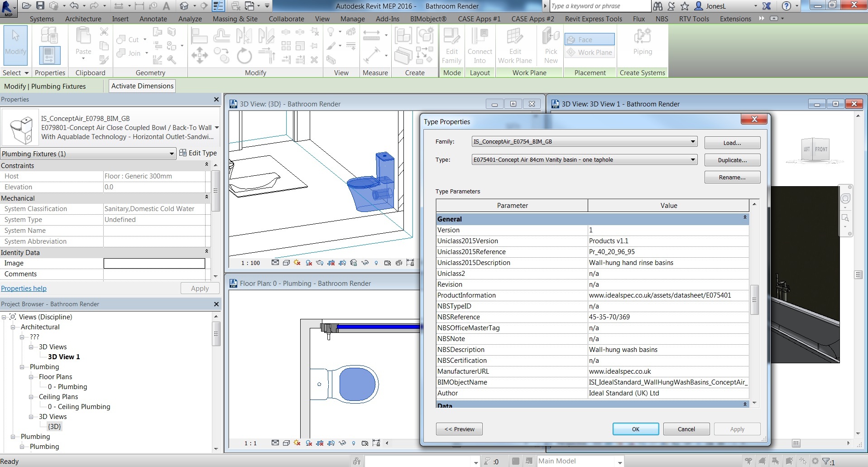Screen dimensions: 868x467
Task: Open the Default 3D View house icon
Action: point(184,6)
